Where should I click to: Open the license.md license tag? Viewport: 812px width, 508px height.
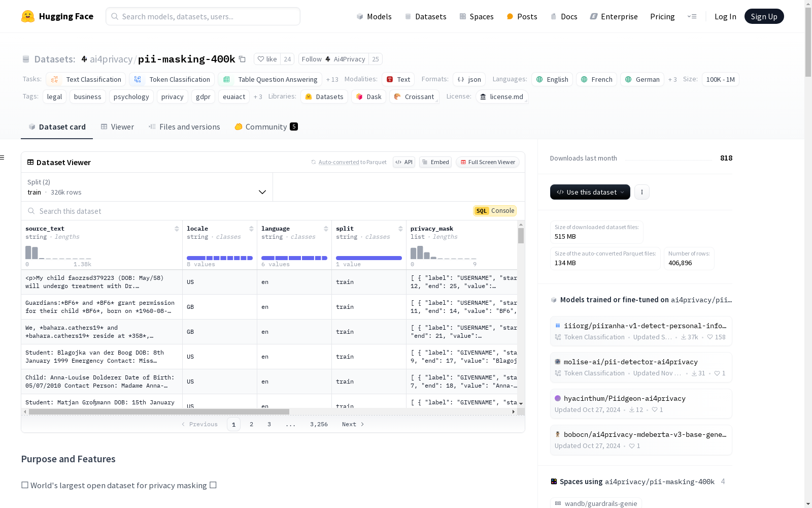[x=502, y=97]
